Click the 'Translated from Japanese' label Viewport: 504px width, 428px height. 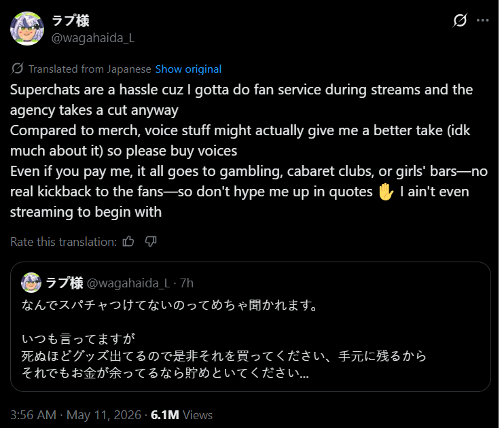(90, 69)
